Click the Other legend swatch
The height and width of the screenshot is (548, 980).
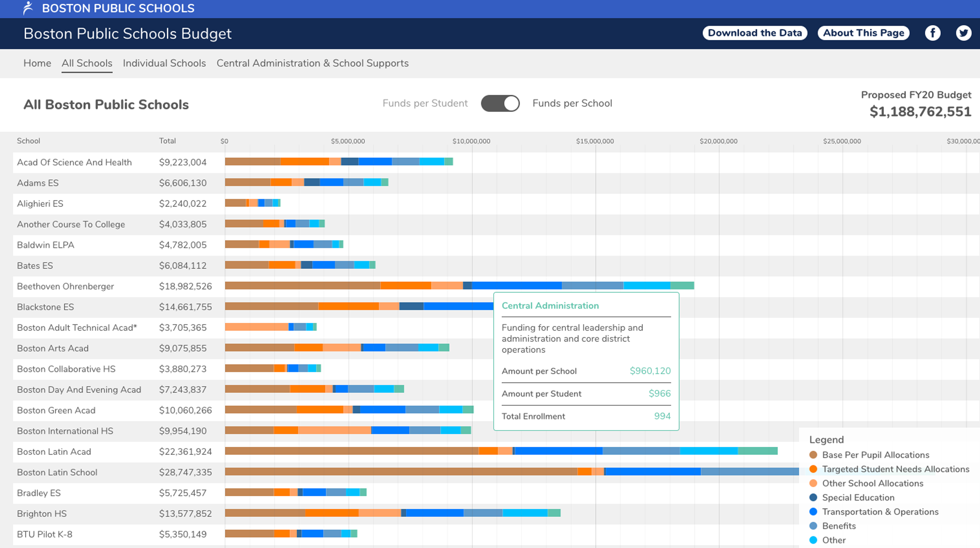tap(813, 540)
